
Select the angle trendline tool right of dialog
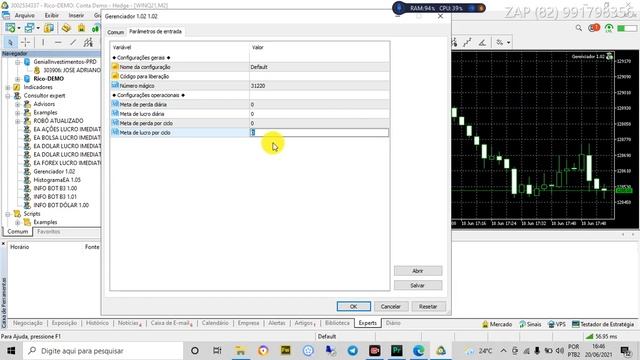(x=482, y=42)
